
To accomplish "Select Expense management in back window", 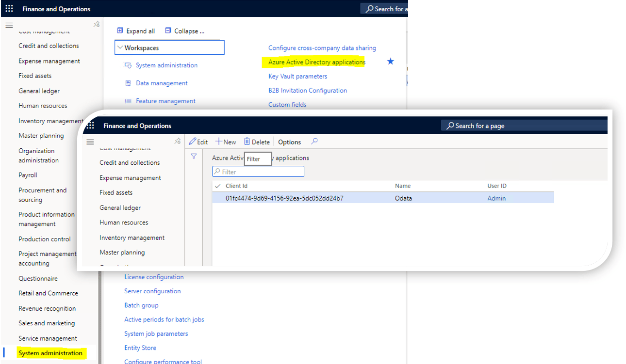I will pyautogui.click(x=49, y=61).
